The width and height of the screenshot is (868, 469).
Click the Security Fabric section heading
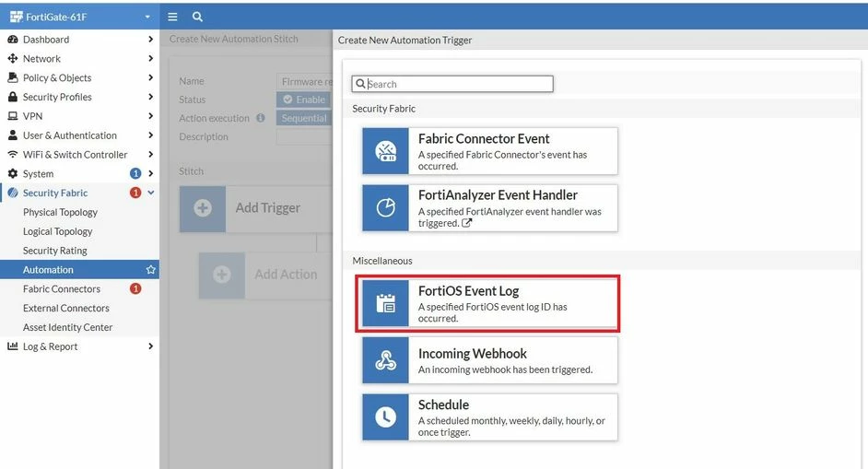[383, 109]
